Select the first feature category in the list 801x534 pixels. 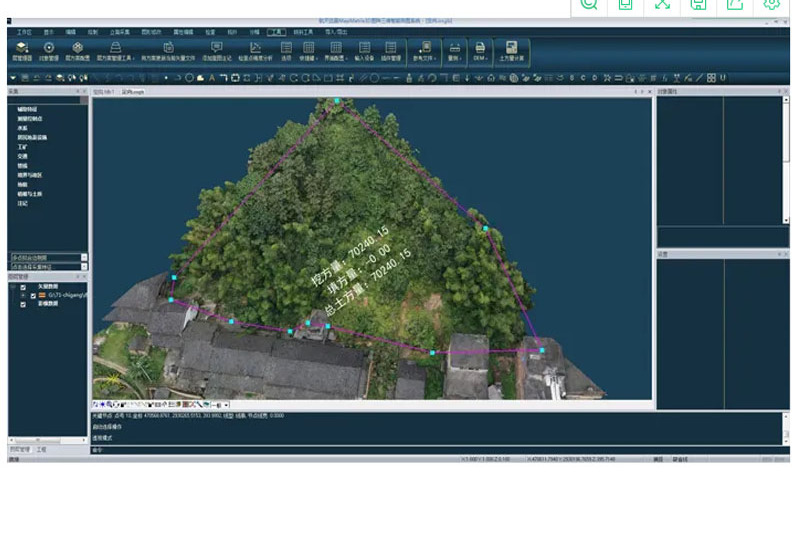click(27, 109)
